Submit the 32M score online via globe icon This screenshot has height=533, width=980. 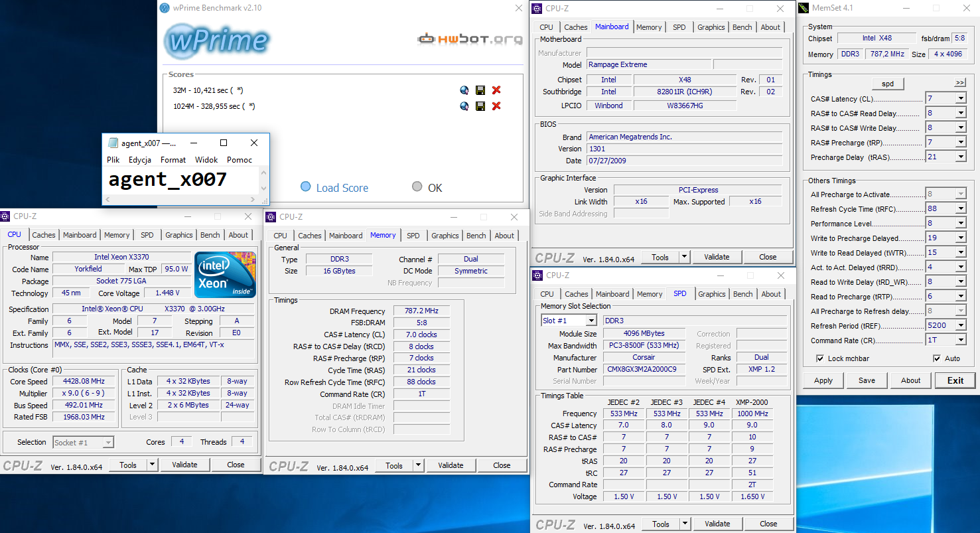(464, 90)
